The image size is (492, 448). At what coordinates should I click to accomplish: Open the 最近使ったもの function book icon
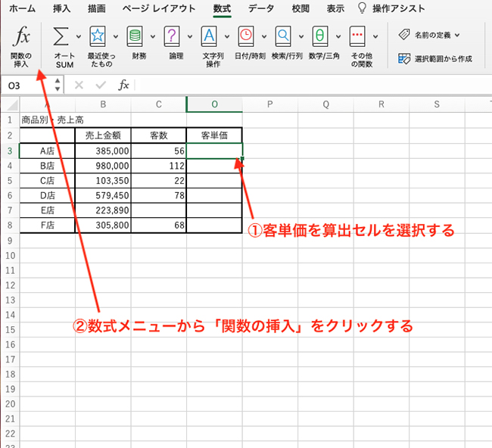(98, 36)
